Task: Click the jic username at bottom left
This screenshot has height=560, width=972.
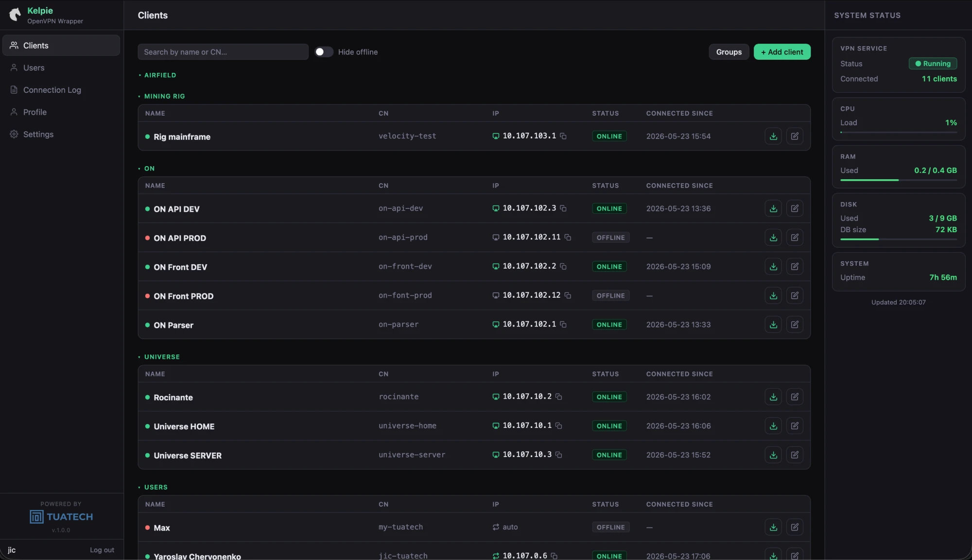Action: [x=12, y=550]
